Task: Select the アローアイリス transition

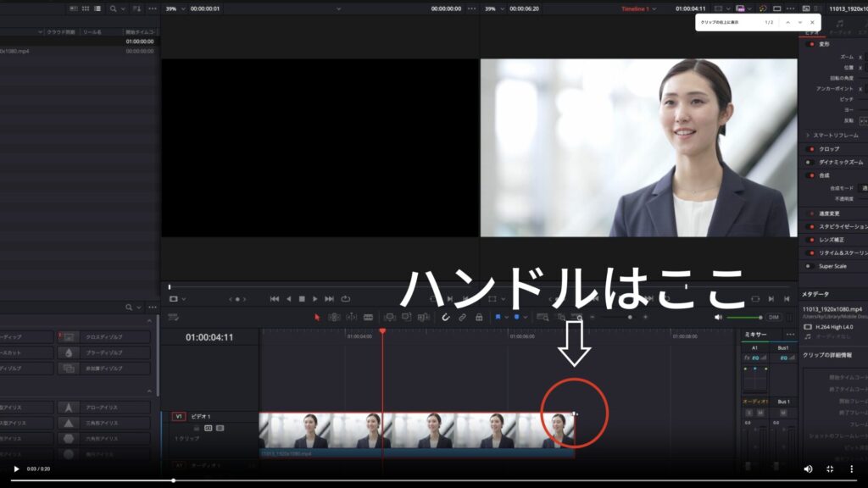Action: pos(104,408)
